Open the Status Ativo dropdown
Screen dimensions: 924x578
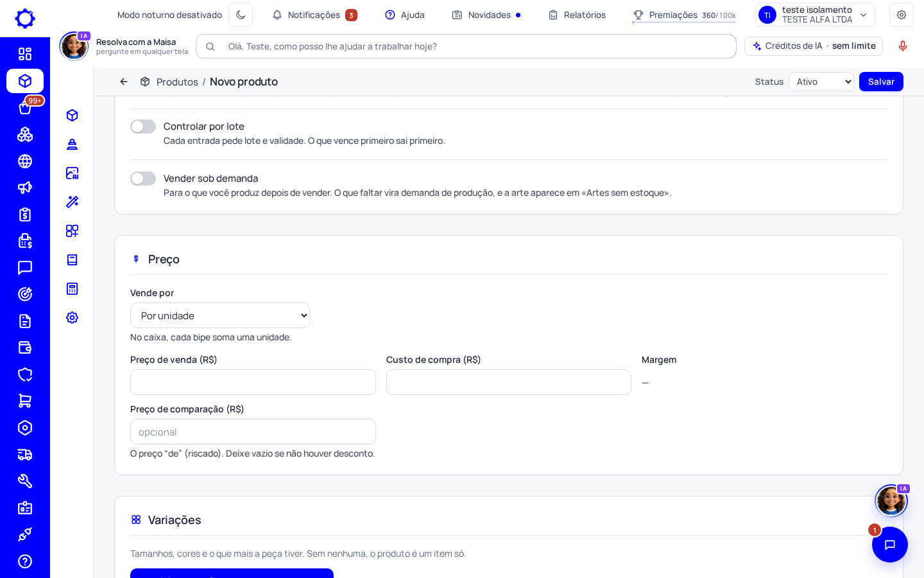coord(821,82)
